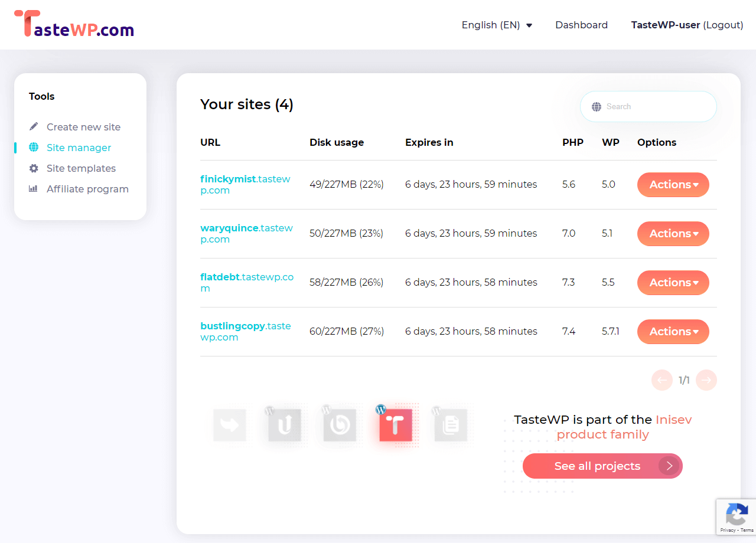Viewport: 756px width, 543px height.
Task: Go to previous page arrow
Action: pos(662,380)
